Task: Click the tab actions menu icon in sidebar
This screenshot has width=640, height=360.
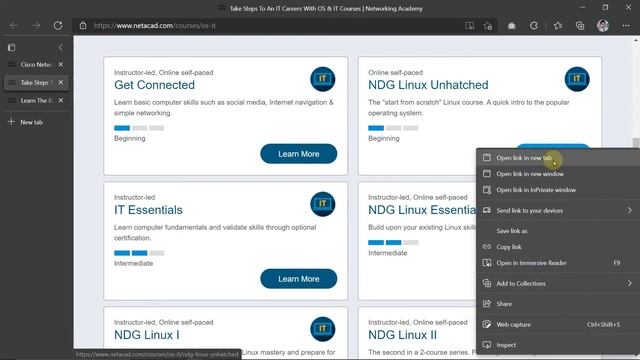Action: point(11,48)
